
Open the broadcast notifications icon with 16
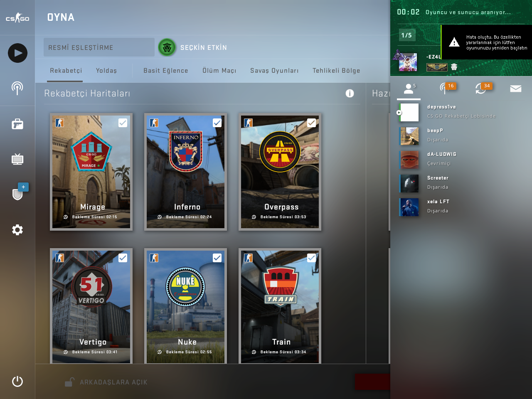click(x=445, y=88)
